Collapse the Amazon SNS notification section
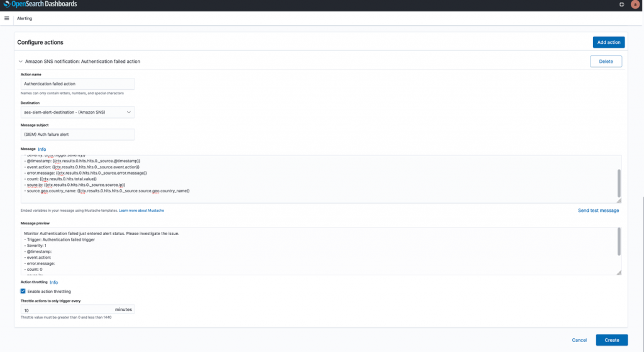This screenshot has width=644, height=352. coord(21,62)
